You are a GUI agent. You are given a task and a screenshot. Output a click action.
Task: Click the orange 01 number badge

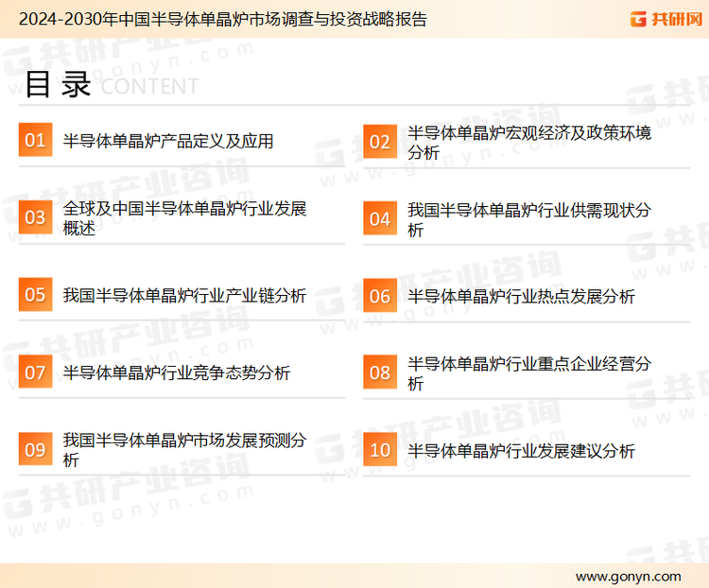coord(35,140)
